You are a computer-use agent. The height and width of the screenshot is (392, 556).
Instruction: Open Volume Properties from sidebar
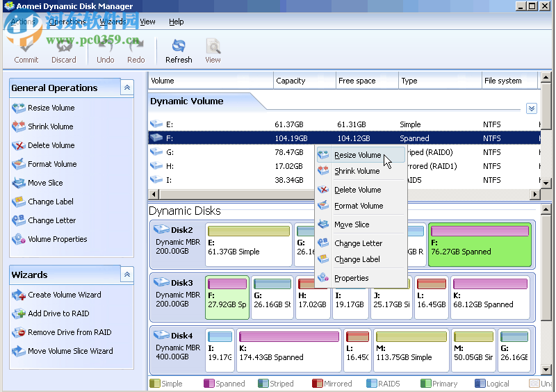(49, 239)
